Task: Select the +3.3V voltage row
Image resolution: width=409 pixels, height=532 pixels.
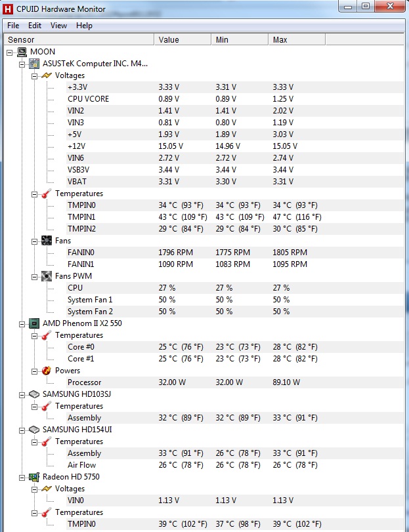Action: click(x=235, y=87)
